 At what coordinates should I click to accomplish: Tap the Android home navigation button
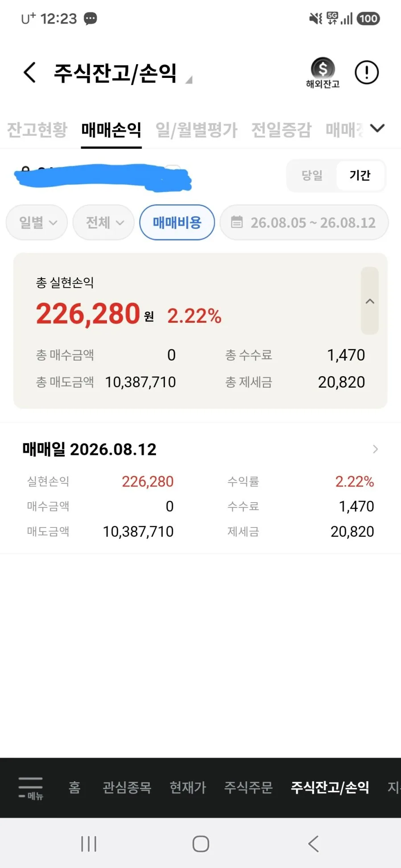tap(200, 844)
